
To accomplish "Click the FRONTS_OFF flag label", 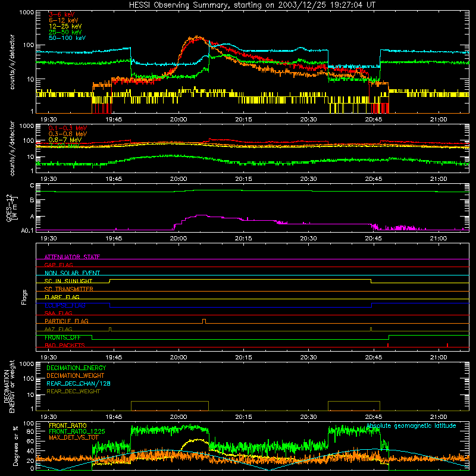I will point(62,337).
